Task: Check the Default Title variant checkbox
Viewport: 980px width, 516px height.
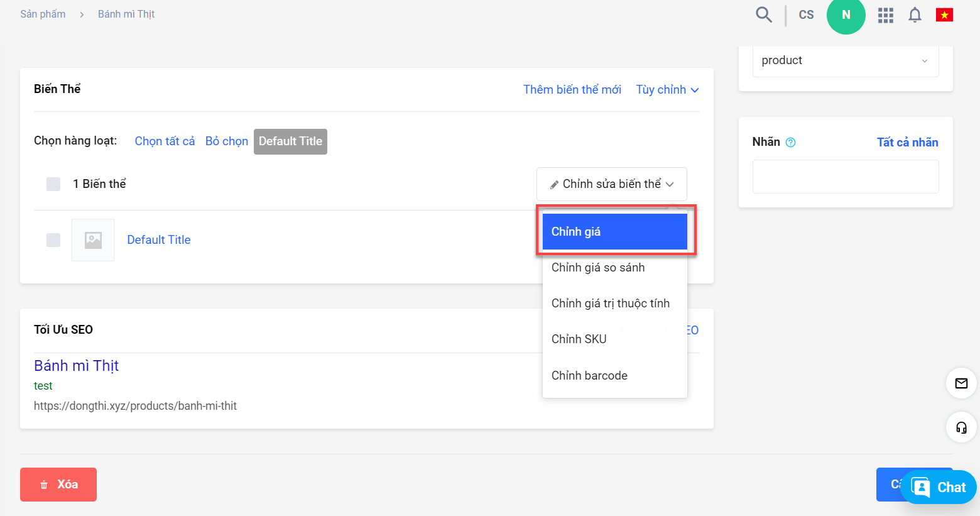Action: pos(53,240)
